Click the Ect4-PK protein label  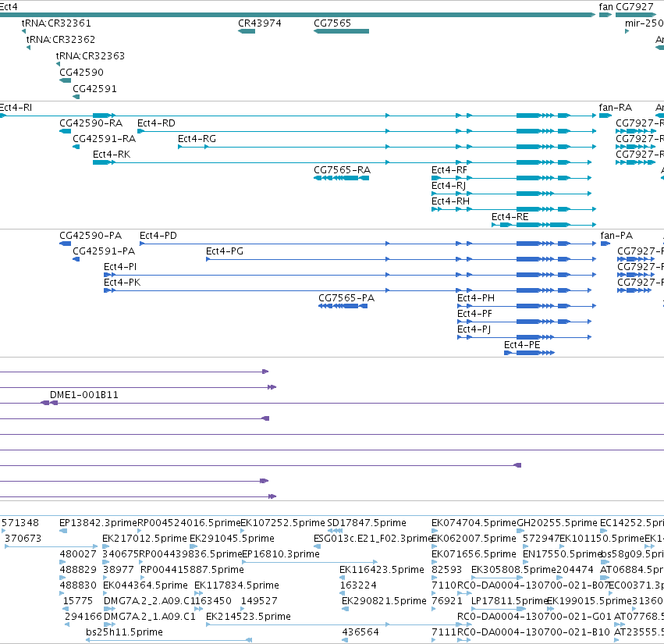point(122,283)
